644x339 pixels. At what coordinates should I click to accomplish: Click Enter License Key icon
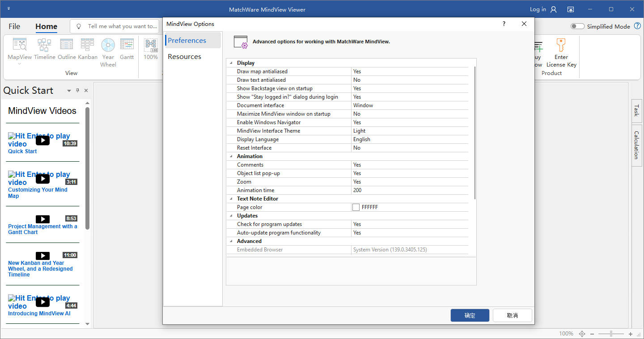point(561,45)
